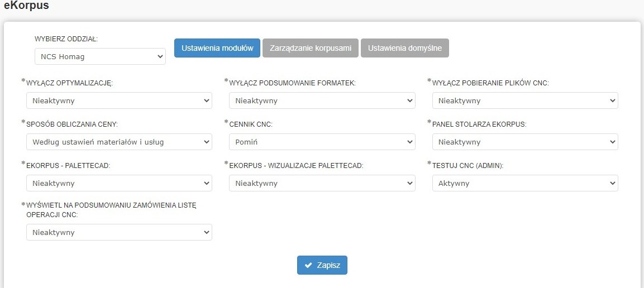Open the Wyłącz podsumowanie formatek dropdown
This screenshot has height=288, width=644.
(322, 101)
